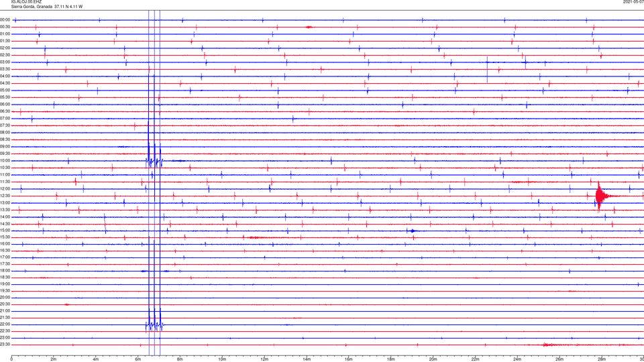The height and width of the screenshot is (362, 644).
Task: Click the 28m tick on the minutes axis
Action: (x=602, y=359)
